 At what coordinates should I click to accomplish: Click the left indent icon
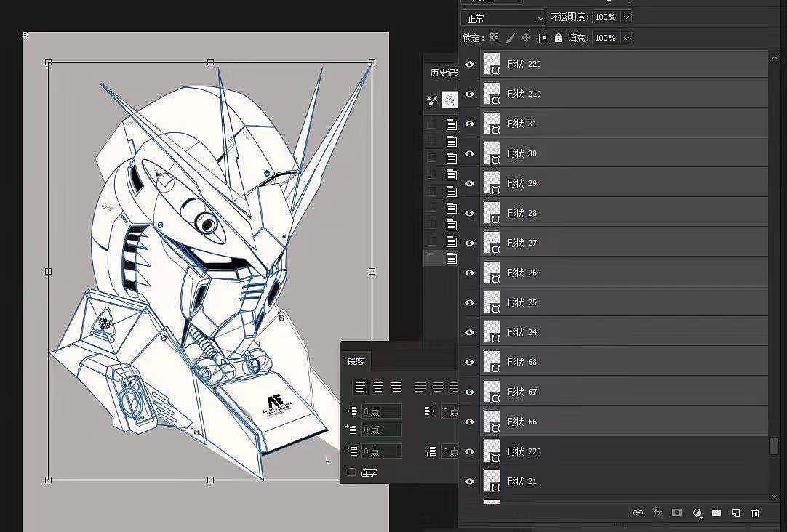coord(351,411)
